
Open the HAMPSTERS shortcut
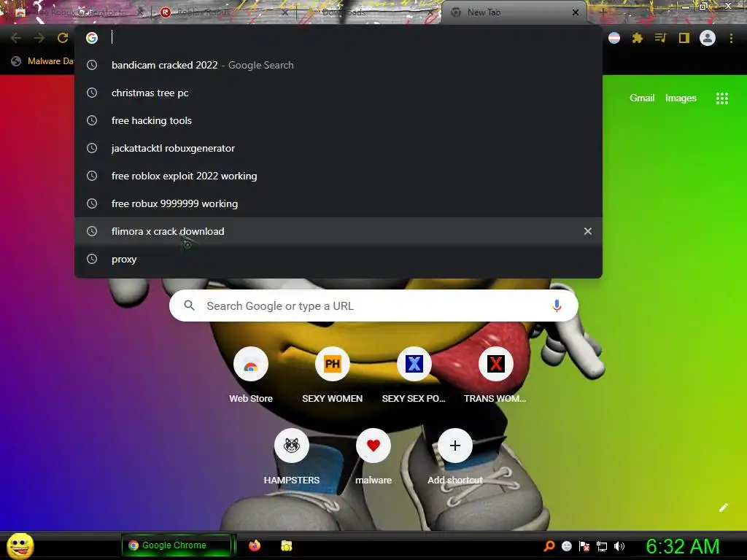(x=292, y=456)
